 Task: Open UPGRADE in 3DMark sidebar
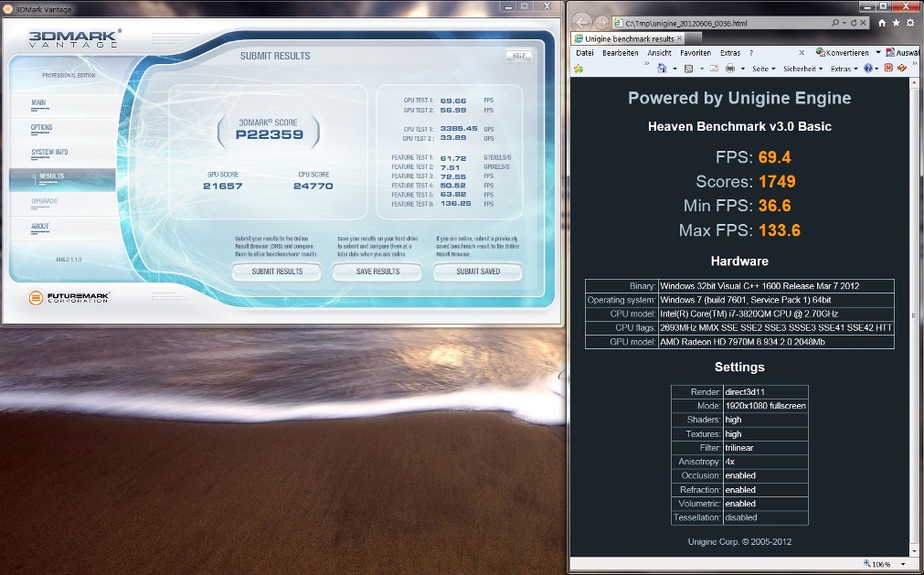[44, 201]
